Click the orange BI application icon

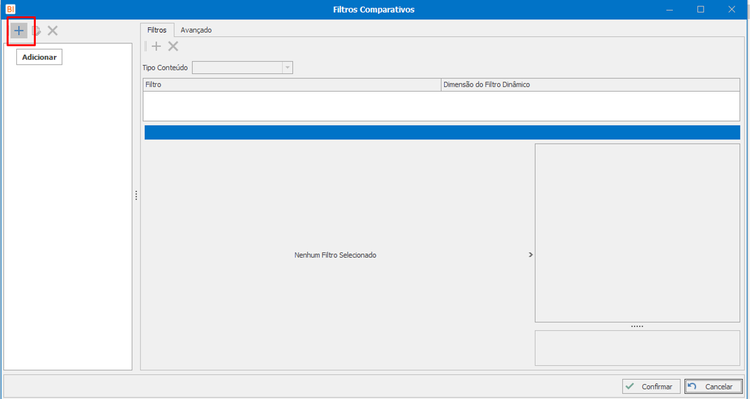[x=11, y=9]
